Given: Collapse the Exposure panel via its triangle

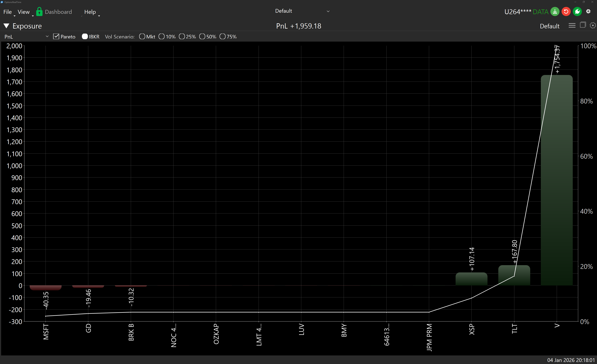Looking at the screenshot, I should tap(6, 26).
